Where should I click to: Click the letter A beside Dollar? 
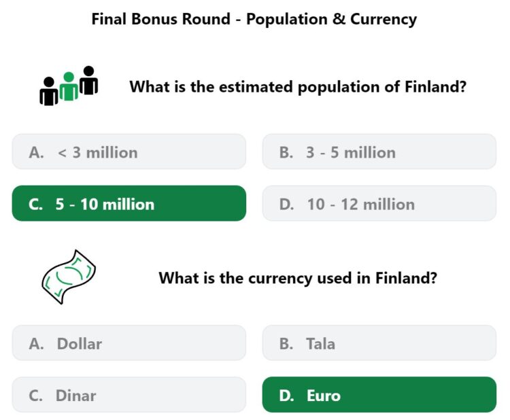click(36, 344)
